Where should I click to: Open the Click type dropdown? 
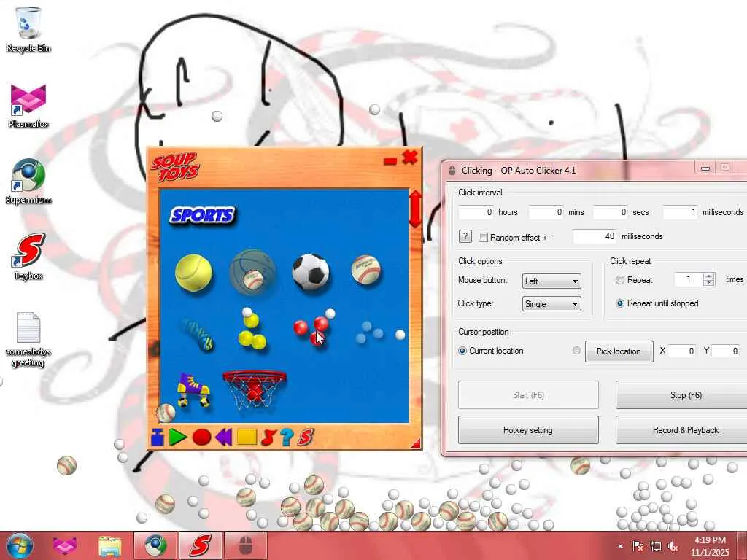click(x=551, y=304)
